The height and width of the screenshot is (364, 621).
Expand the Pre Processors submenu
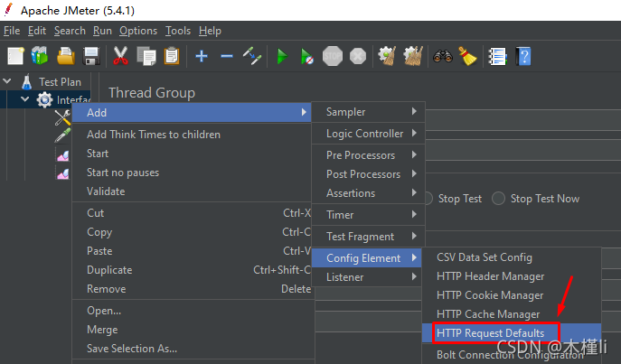coord(368,155)
